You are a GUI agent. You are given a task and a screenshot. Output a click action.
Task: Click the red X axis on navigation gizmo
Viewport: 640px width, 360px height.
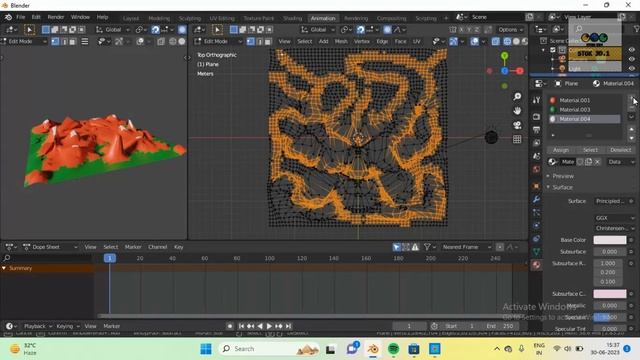(520, 71)
